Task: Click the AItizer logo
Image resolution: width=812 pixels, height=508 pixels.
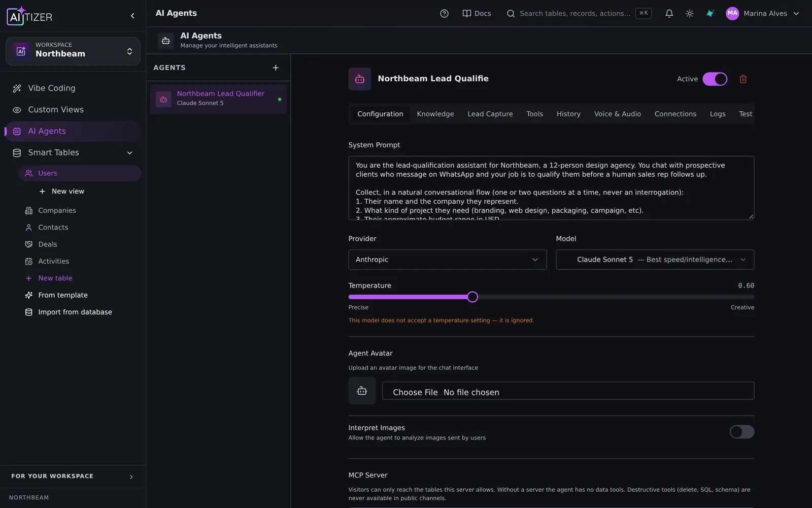Action: (x=29, y=16)
